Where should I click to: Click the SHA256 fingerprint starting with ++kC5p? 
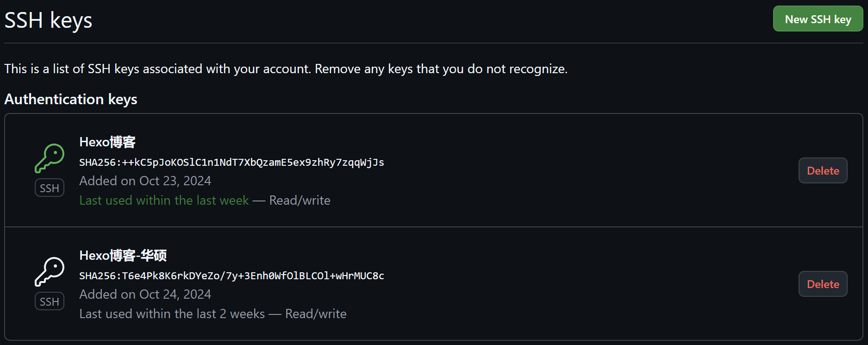pos(231,162)
